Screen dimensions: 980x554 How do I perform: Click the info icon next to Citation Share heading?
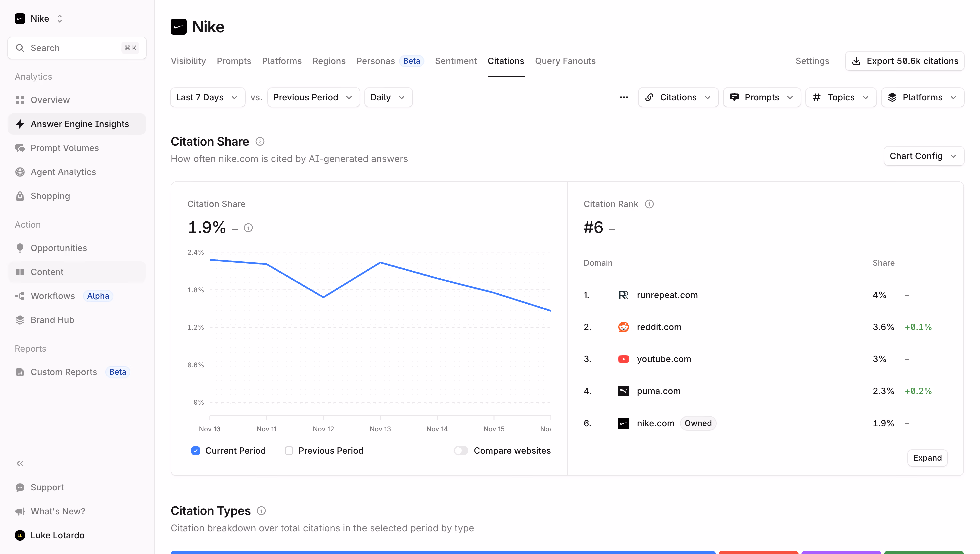click(x=260, y=142)
